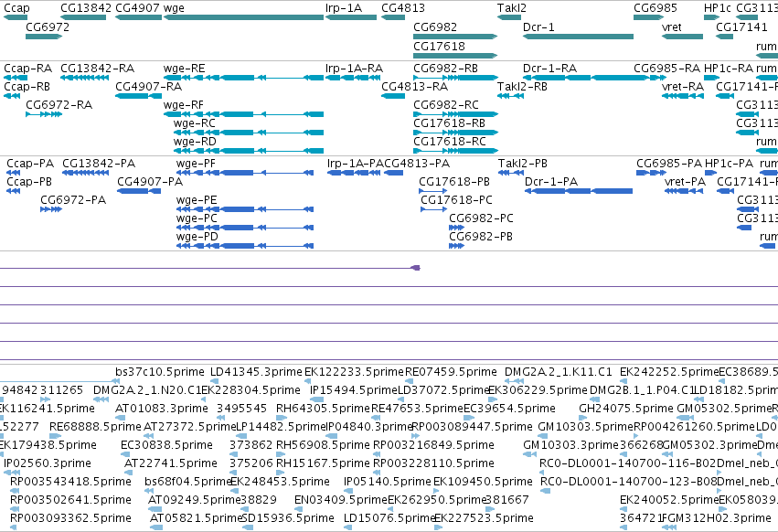Click the CG17141 gene label
778x532 pixels.
[x=741, y=27]
